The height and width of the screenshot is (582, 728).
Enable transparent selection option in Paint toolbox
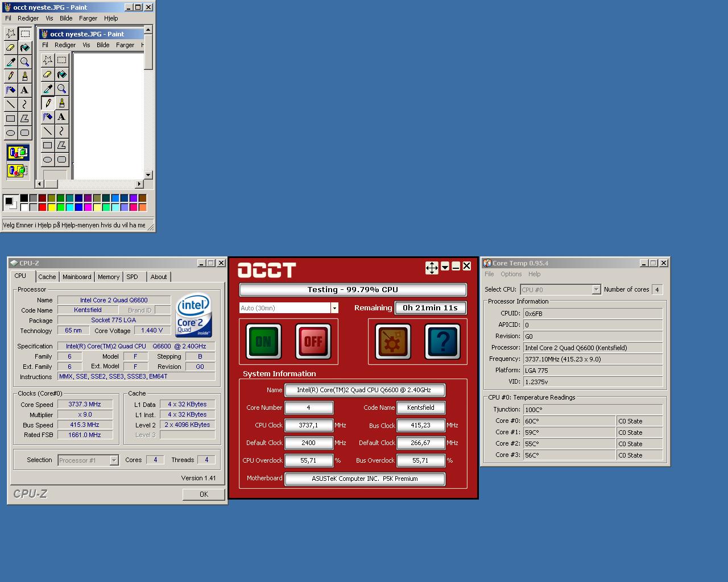[18, 170]
